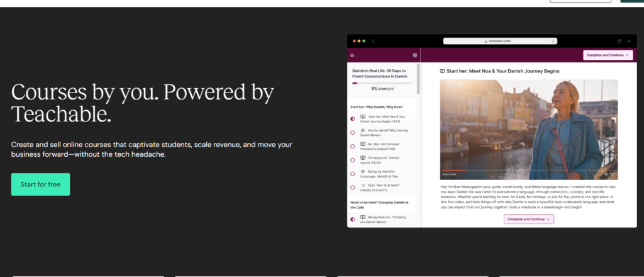This screenshot has width=644, height=277.
Task: Click the teachable.com address bar
Action: click(500, 41)
